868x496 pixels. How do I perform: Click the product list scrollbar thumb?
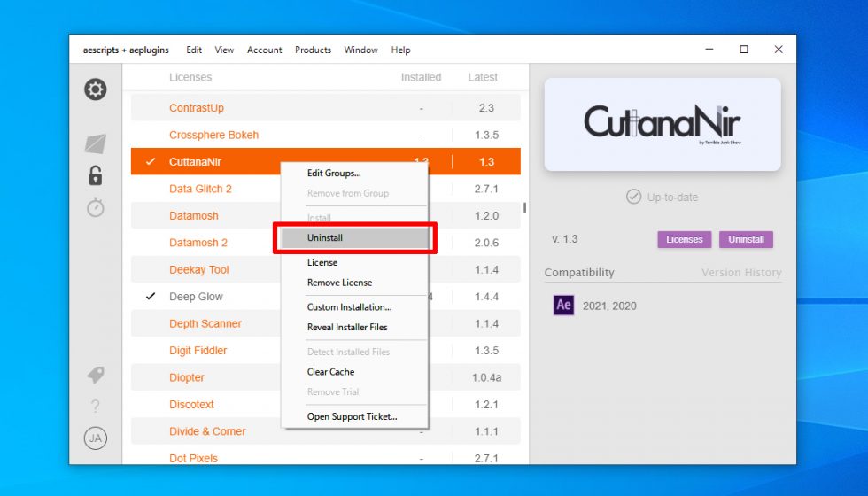point(524,207)
